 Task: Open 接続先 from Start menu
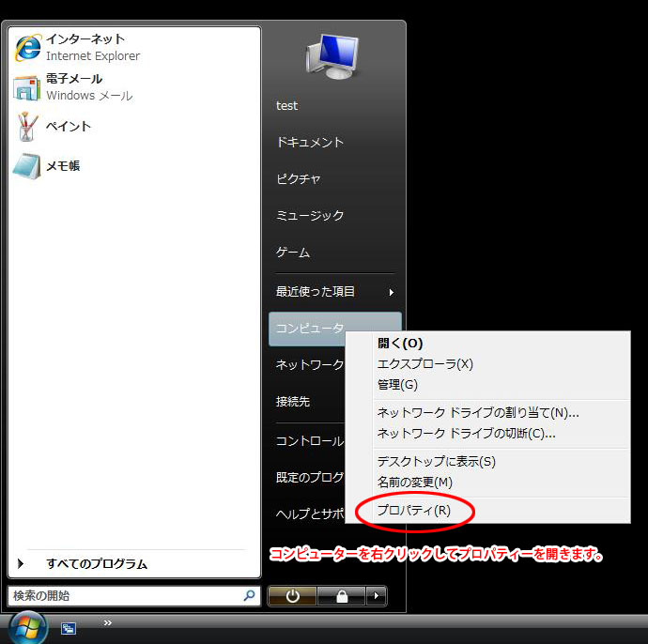pos(293,401)
